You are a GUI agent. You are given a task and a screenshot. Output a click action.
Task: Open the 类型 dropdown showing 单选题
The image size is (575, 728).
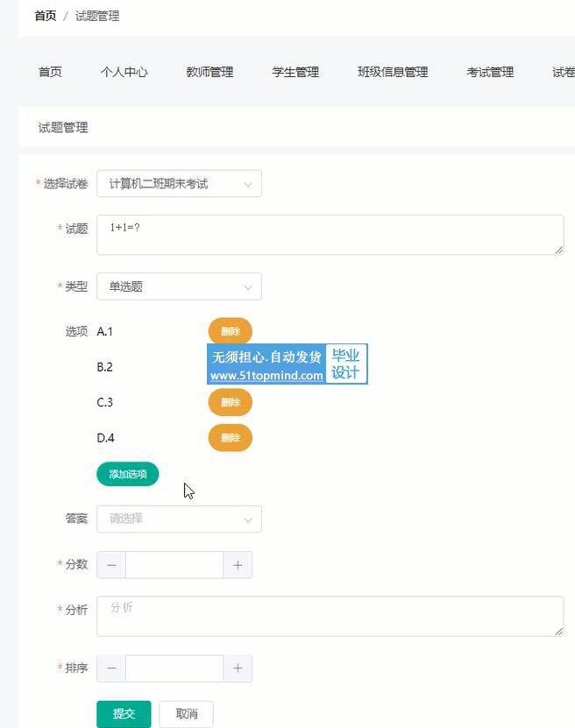tap(179, 286)
